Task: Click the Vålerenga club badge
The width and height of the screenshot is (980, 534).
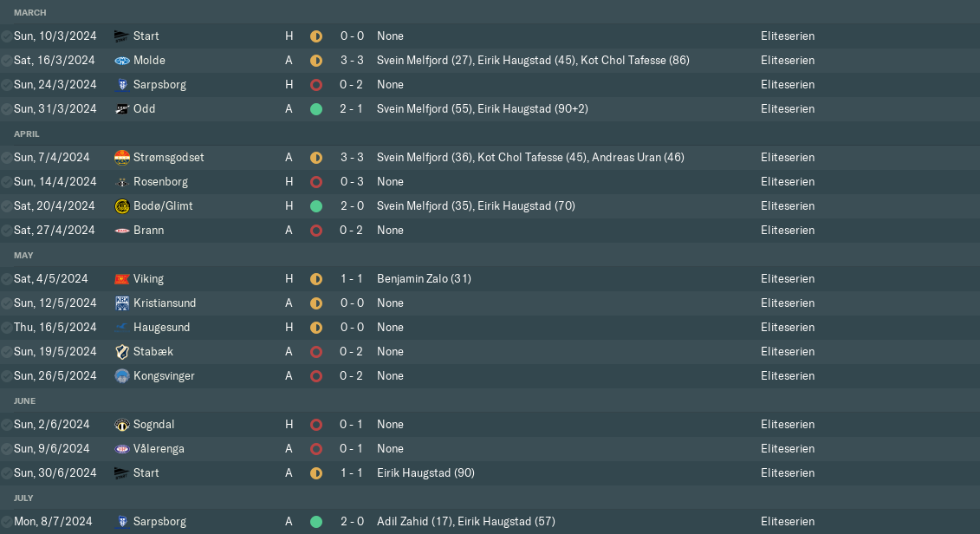Action: point(122,449)
